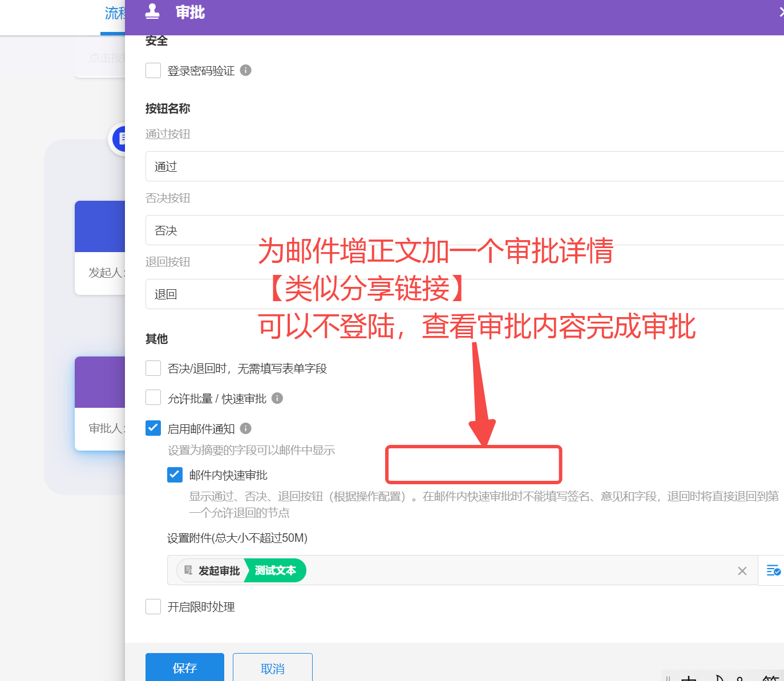Open info tooltip for 允许批量/快速审批
The width and height of the screenshot is (784, 681).
coord(277,398)
